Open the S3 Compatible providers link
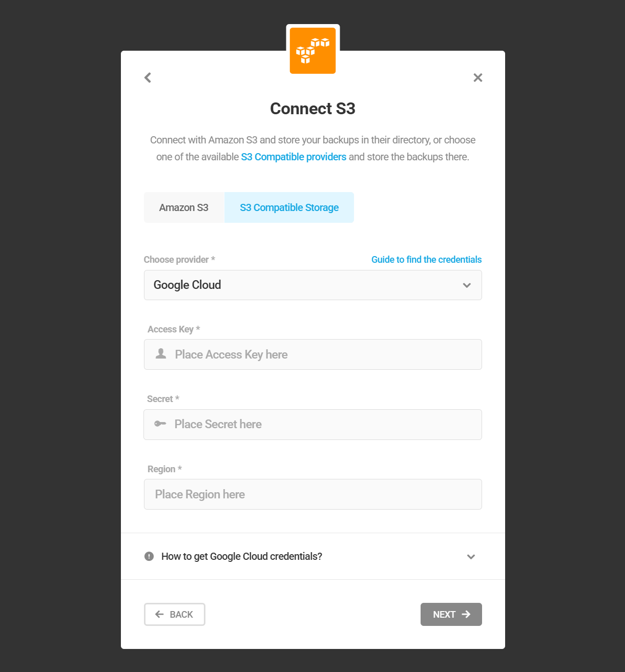 tap(294, 157)
